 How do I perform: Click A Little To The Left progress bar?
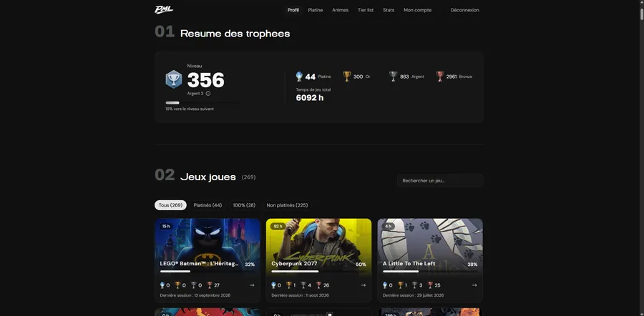[x=430, y=271]
